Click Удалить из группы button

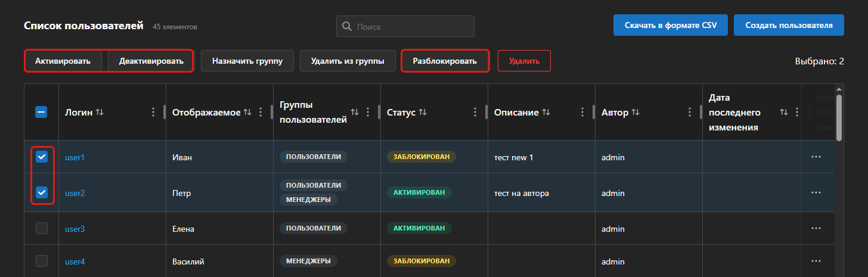coord(348,61)
